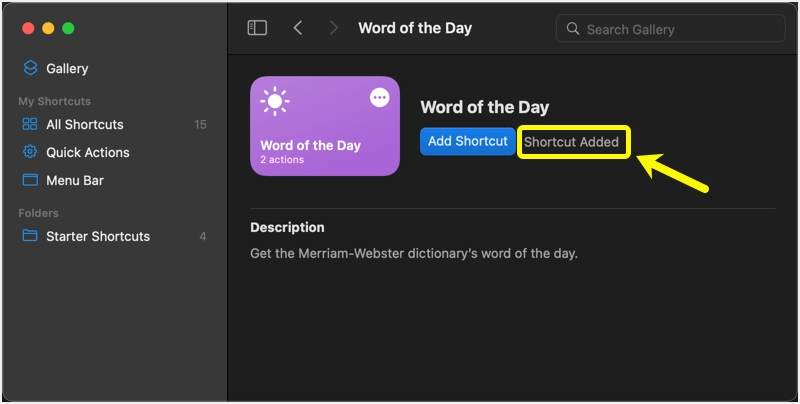Toggle the sidebar visibility icon
This screenshot has height=404, width=800.
click(x=257, y=28)
